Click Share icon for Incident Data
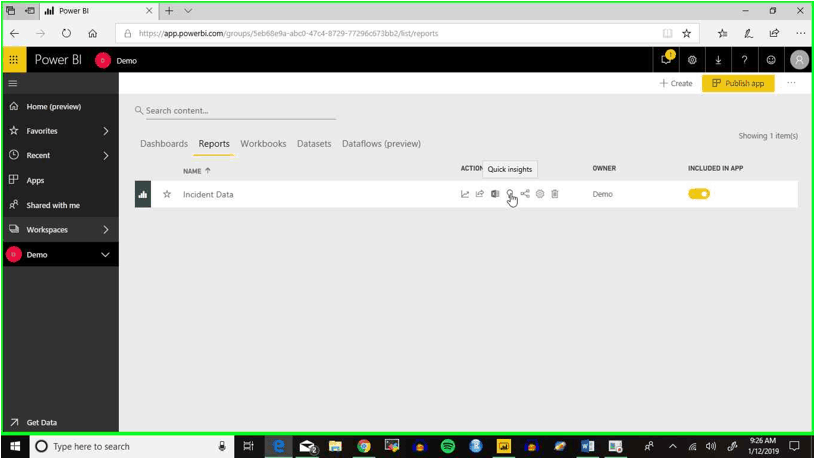The image size is (816, 461). coord(480,194)
